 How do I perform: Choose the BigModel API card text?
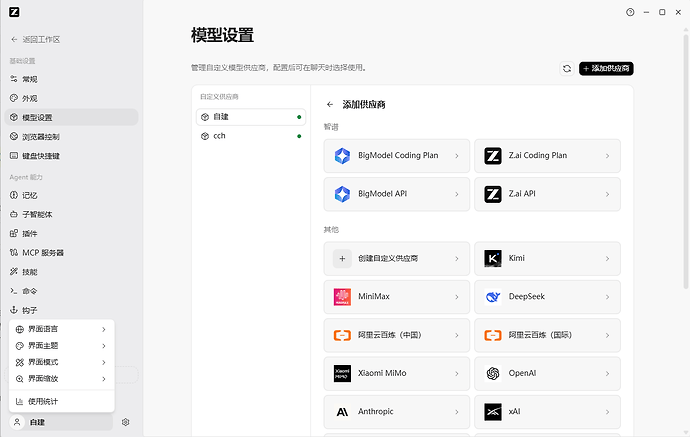[382, 194]
